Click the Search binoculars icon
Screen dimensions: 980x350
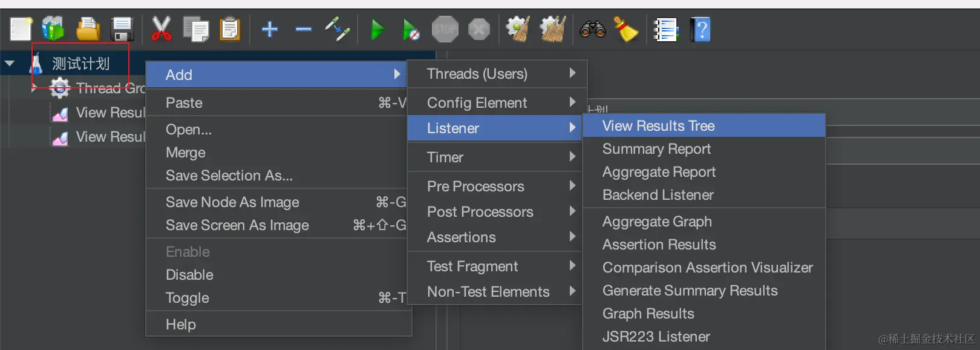(592, 29)
